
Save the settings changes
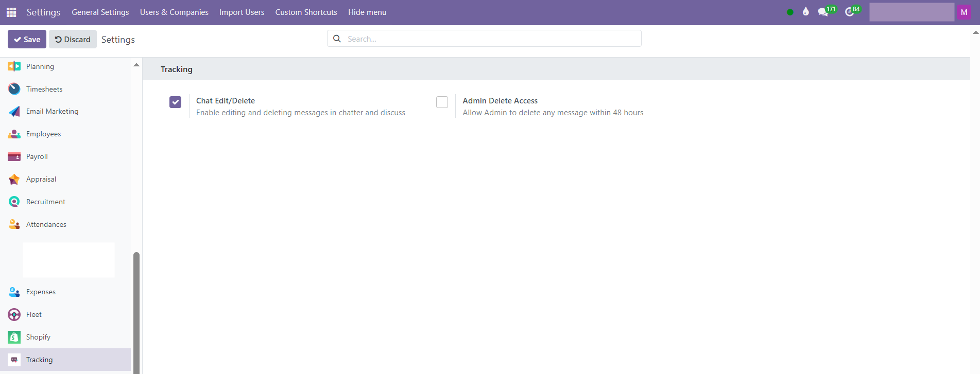pos(27,39)
